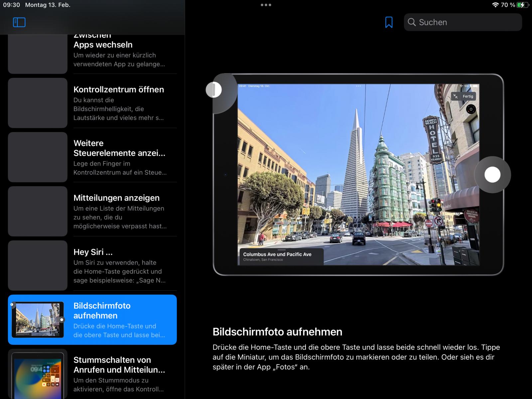Viewport: 532px width, 399px height.
Task: Open the 'Hey Siri ...' tip
Action: coord(92,266)
